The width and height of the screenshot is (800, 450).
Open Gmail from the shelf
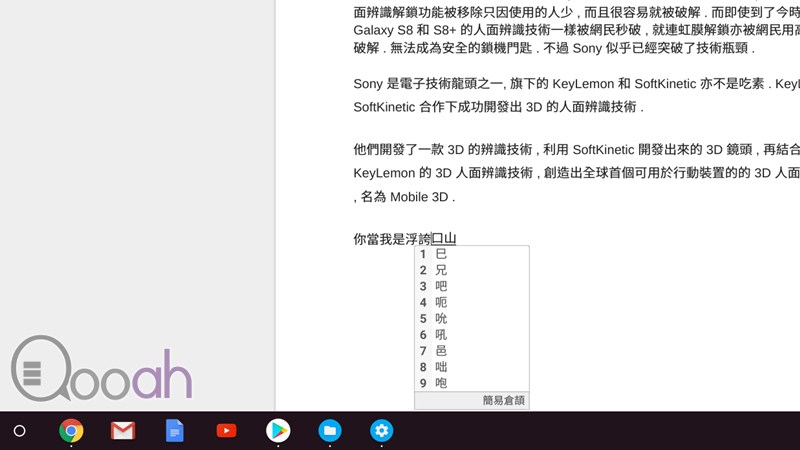coord(123,431)
